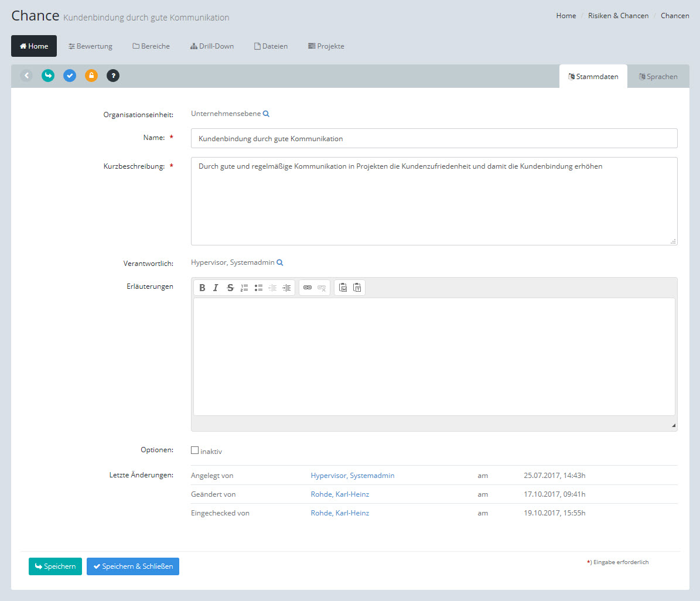Click the paste from Word icon

click(x=343, y=288)
